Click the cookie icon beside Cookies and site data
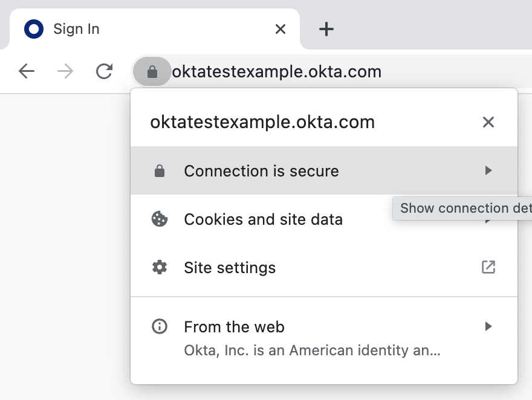Image resolution: width=532 pixels, height=400 pixels. coord(160,219)
